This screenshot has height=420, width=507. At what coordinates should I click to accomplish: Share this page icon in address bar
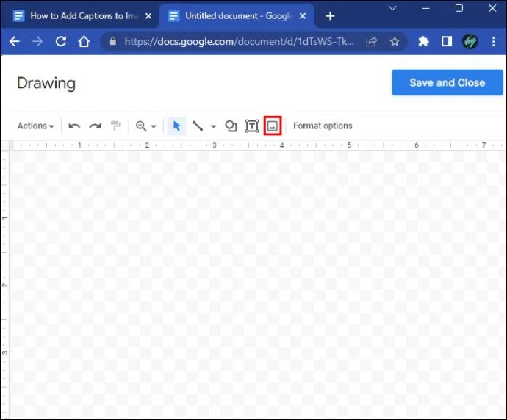(372, 41)
